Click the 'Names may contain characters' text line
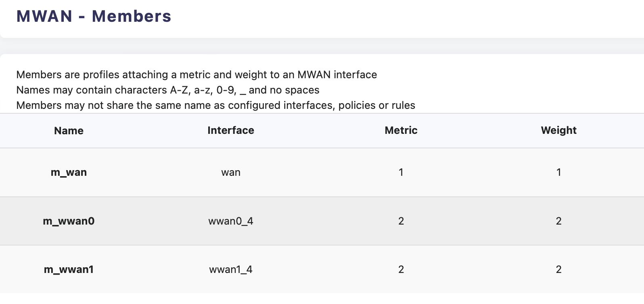 point(168,90)
